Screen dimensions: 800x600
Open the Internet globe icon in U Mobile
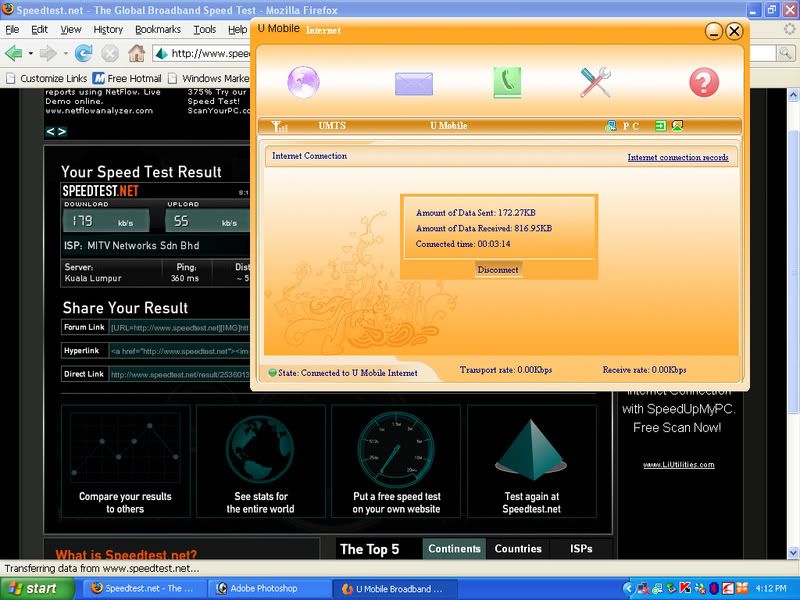coord(303,82)
